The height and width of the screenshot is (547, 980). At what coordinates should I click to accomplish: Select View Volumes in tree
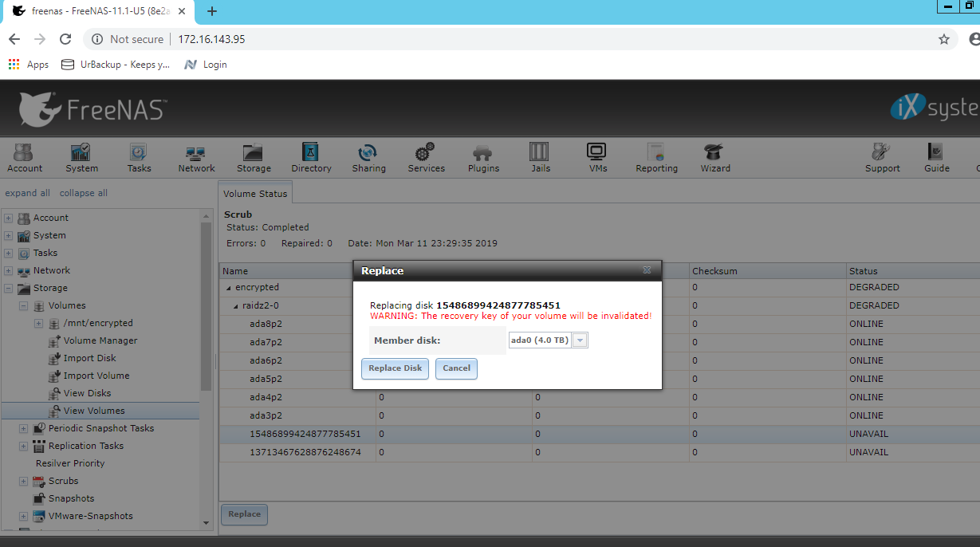point(94,411)
